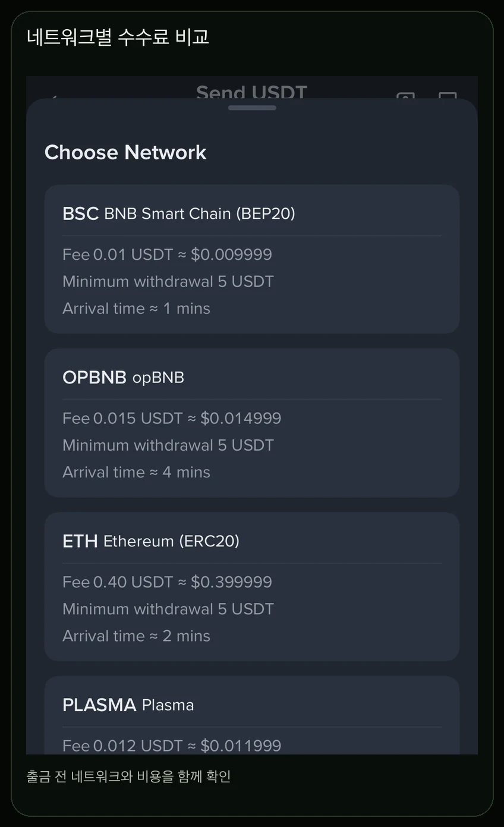This screenshot has height=827, width=504.
Task: Tap the Send USDT title
Action: point(252,92)
